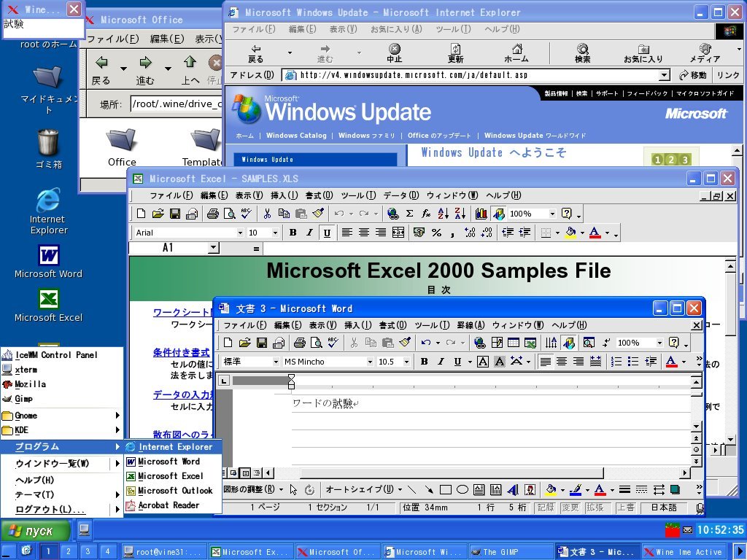Select the rectangle drawing tool in Word
This screenshot has width=747, height=560.
[x=446, y=489]
